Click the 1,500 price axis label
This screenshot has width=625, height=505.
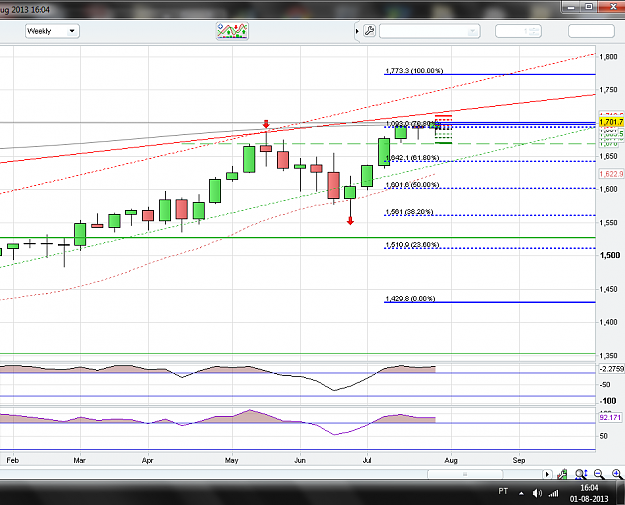[x=610, y=255]
